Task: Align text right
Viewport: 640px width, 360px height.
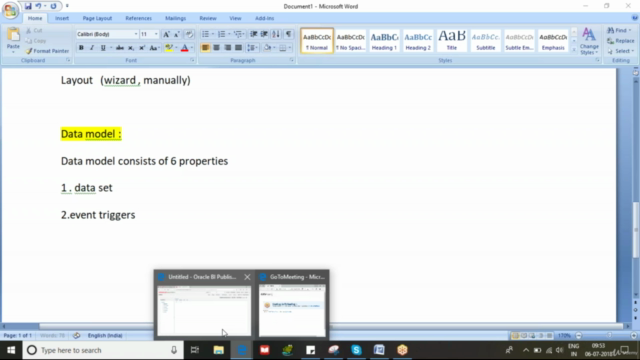Action: (x=227, y=48)
